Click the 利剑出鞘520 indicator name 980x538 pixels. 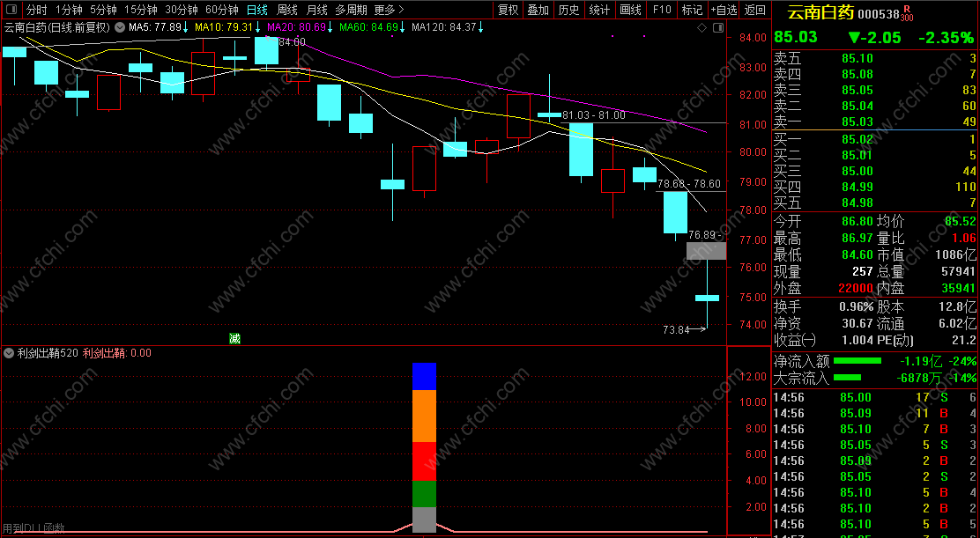tap(48, 353)
